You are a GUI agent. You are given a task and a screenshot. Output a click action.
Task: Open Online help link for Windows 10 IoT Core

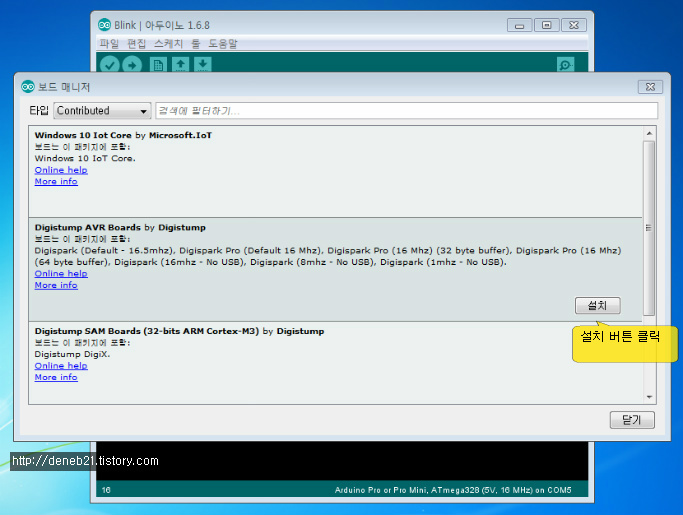click(61, 170)
